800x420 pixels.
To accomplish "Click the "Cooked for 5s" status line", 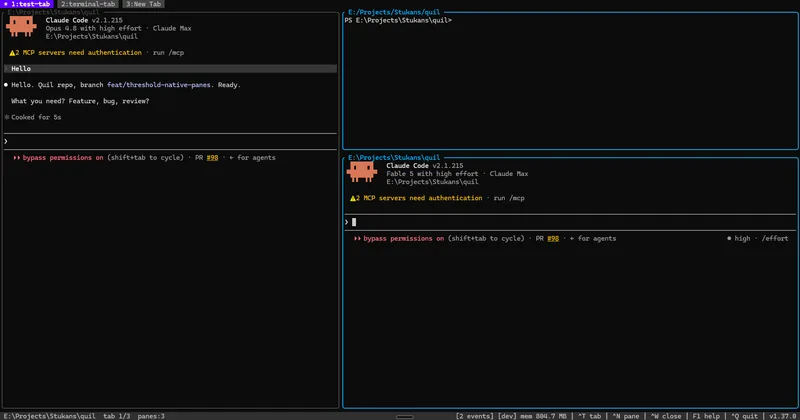I will pyautogui.click(x=33, y=117).
